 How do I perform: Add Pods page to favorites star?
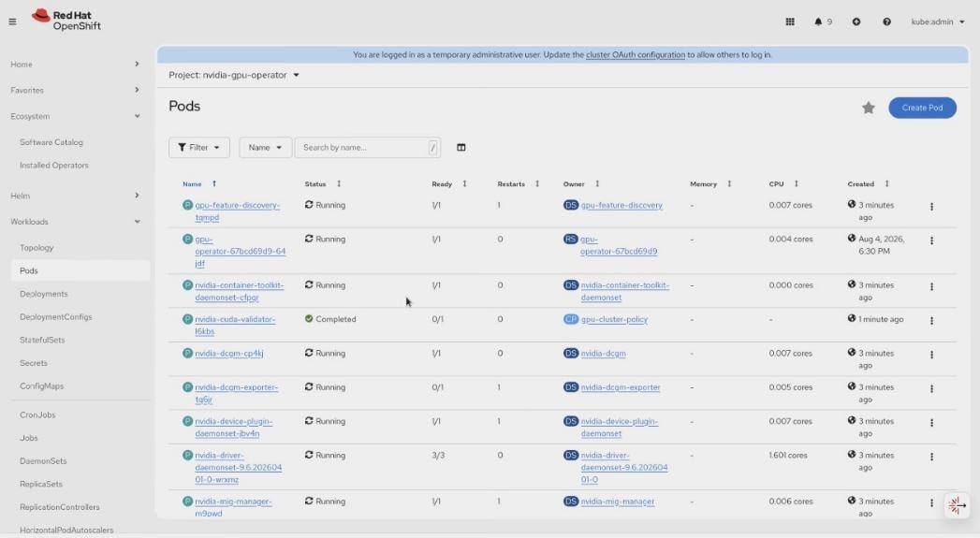coord(868,109)
